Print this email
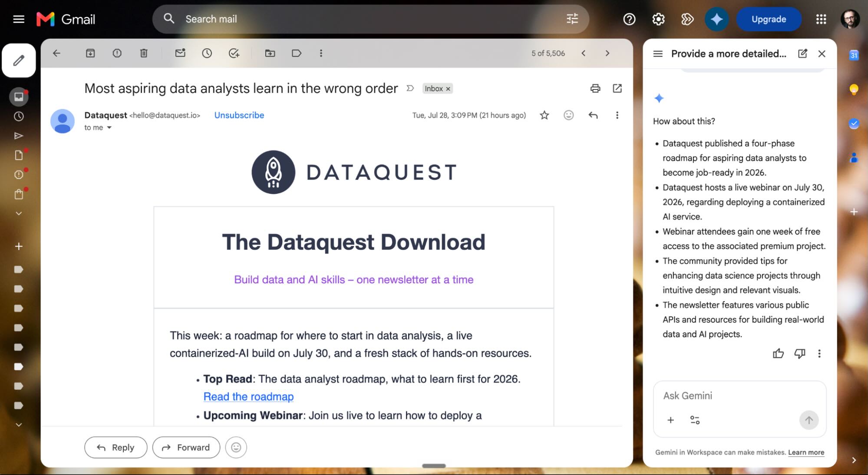868x475 pixels. 595,89
